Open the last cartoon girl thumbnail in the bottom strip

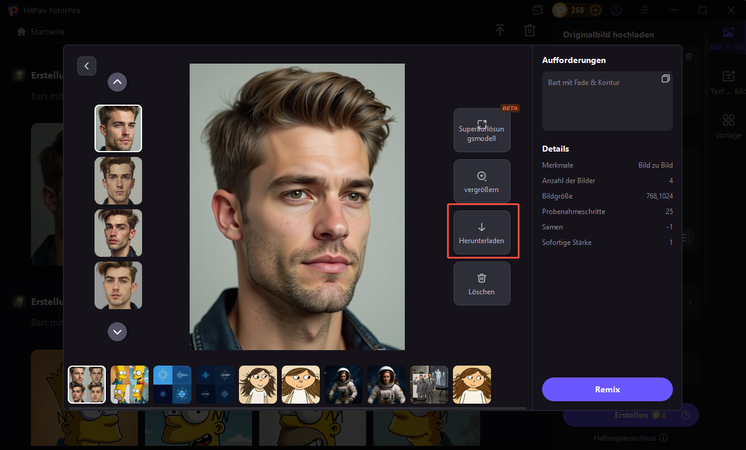(x=472, y=384)
